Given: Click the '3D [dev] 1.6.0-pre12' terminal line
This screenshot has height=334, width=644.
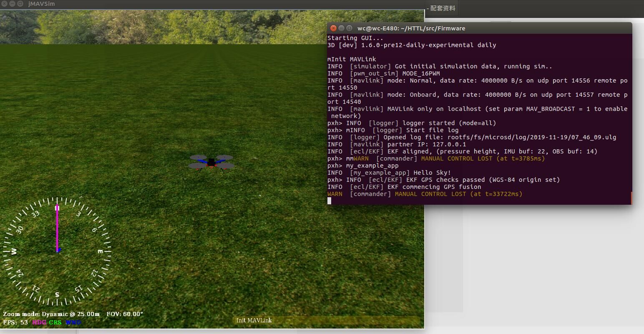Looking at the screenshot, I should click(x=412, y=45).
